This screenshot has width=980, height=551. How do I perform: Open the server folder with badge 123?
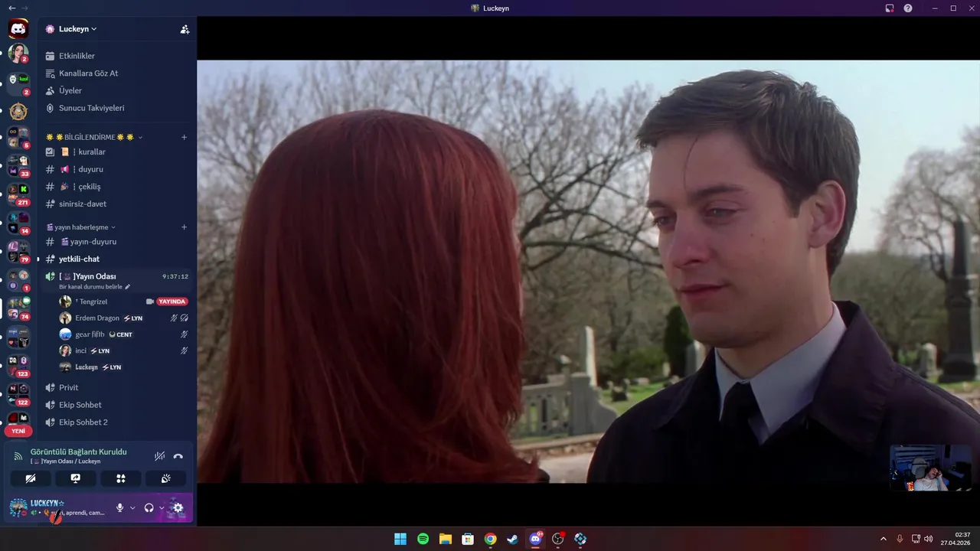tap(18, 364)
